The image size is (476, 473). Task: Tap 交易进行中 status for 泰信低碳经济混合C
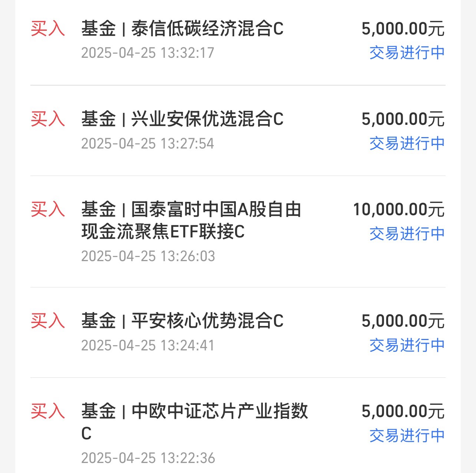[407, 53]
